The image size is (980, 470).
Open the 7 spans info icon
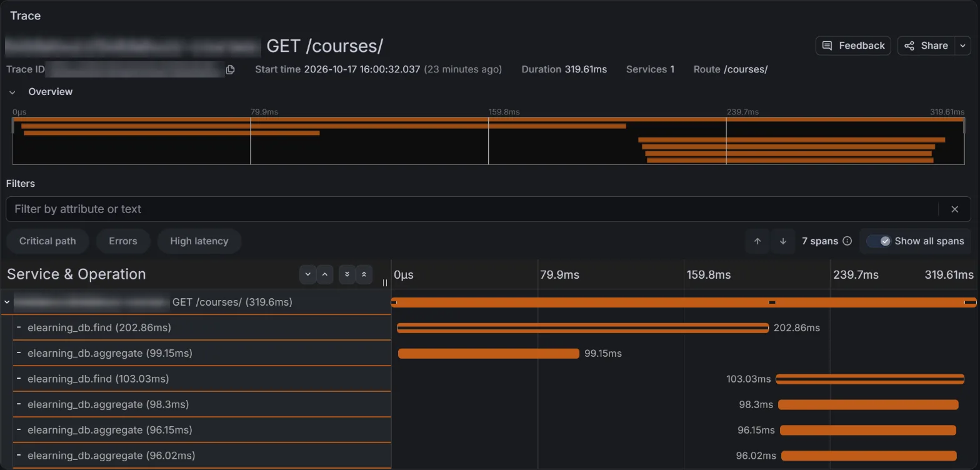(847, 241)
